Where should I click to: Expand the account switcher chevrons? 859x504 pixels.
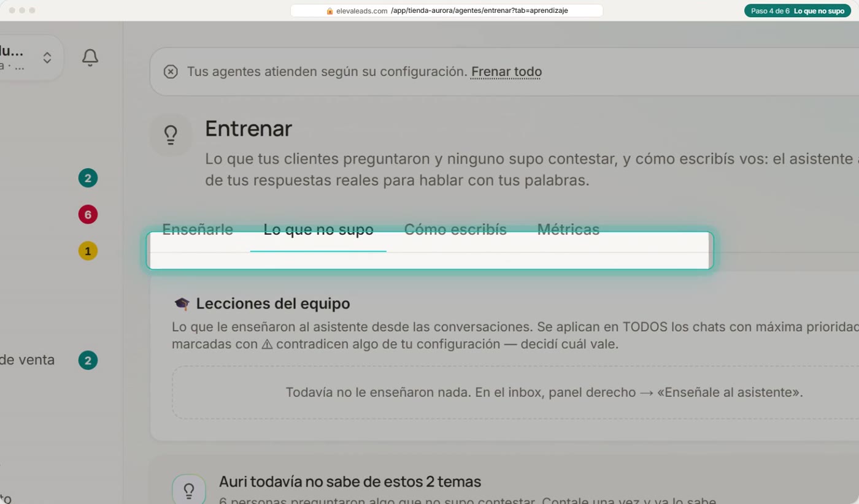pyautogui.click(x=47, y=58)
